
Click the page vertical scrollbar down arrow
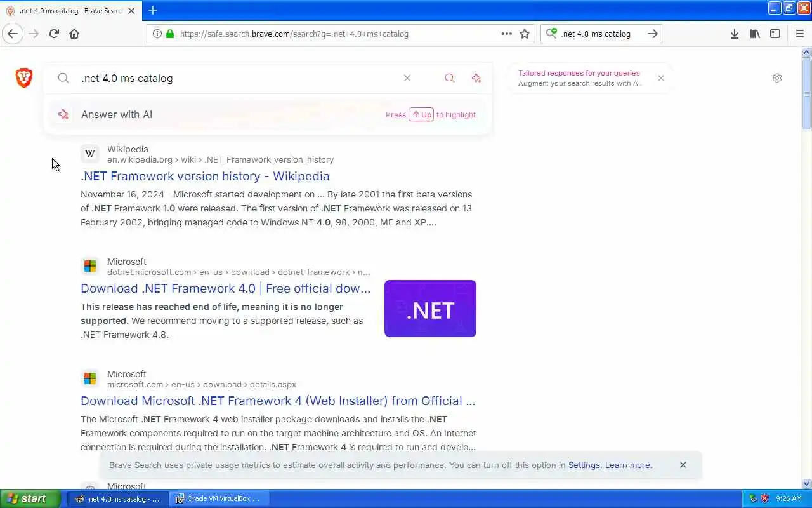point(807,483)
